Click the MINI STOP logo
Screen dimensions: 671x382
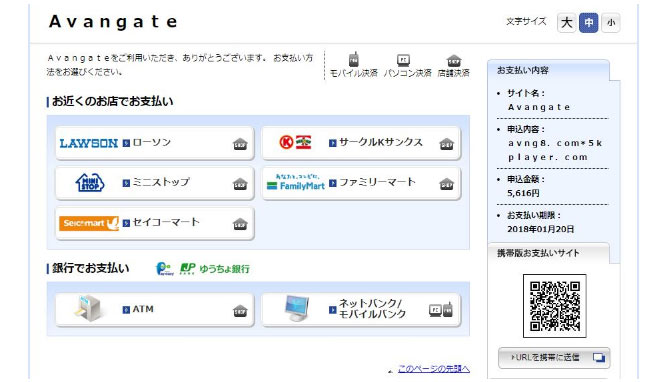(x=90, y=183)
